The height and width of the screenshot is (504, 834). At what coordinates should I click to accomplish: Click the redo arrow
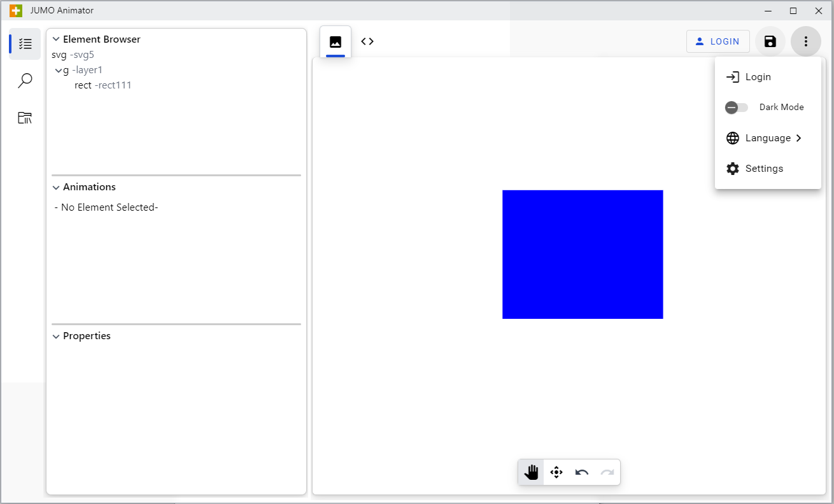click(x=607, y=472)
